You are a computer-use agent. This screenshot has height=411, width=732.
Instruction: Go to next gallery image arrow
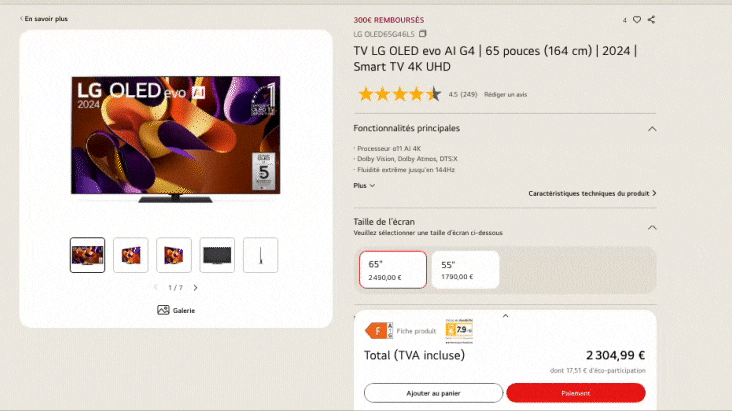(196, 288)
